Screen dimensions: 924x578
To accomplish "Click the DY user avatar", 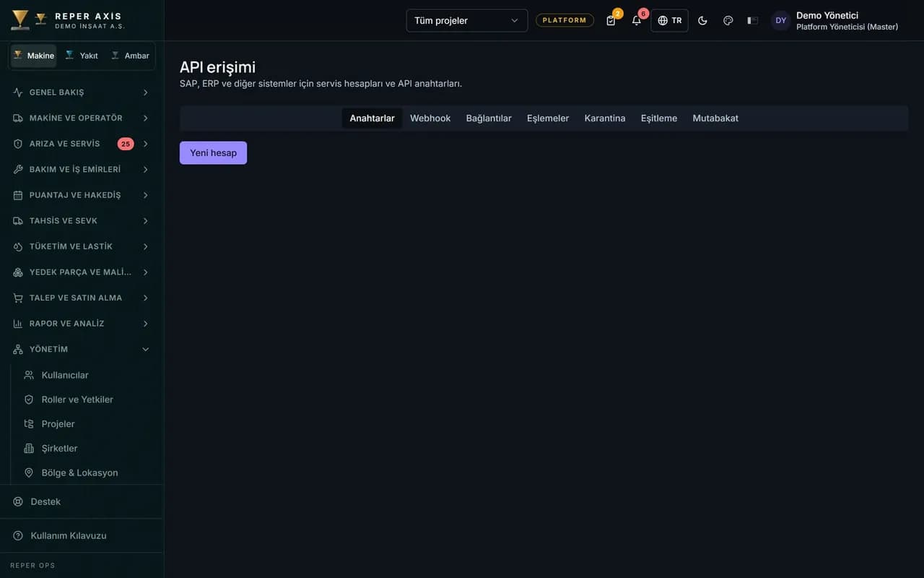I will click(x=781, y=20).
